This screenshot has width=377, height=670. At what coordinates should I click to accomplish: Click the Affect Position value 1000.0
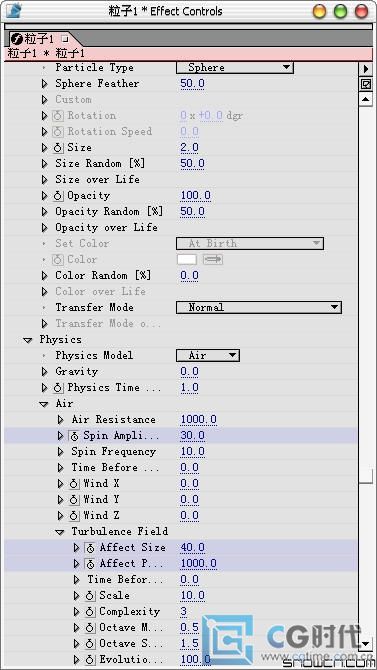tap(198, 564)
